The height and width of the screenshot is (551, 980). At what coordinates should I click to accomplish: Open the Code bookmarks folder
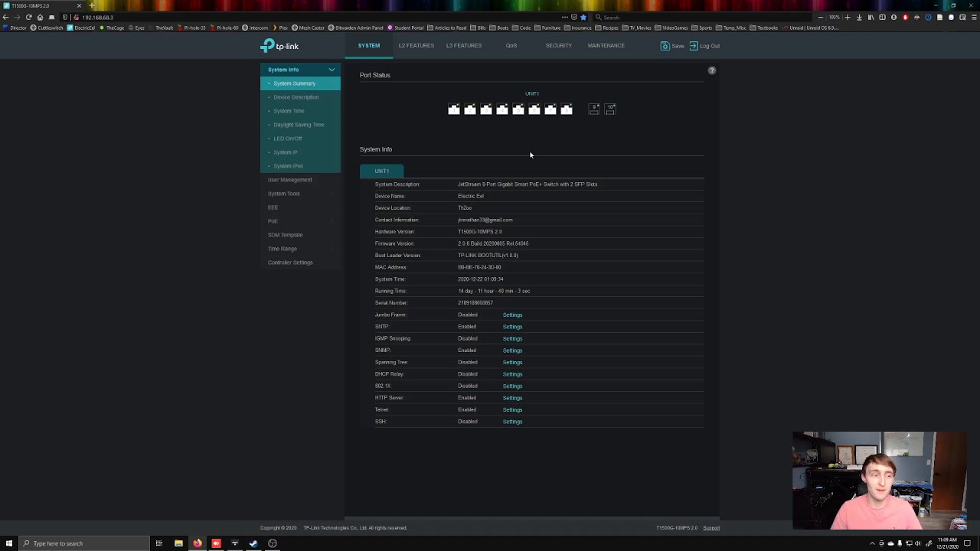(x=521, y=28)
